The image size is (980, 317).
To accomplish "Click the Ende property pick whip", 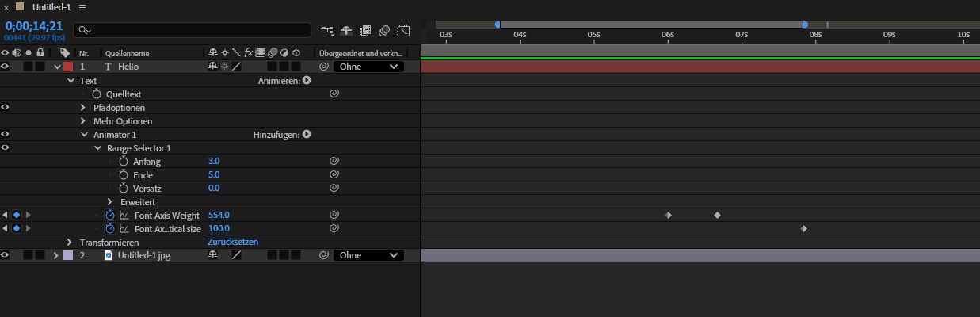I will coord(334,174).
